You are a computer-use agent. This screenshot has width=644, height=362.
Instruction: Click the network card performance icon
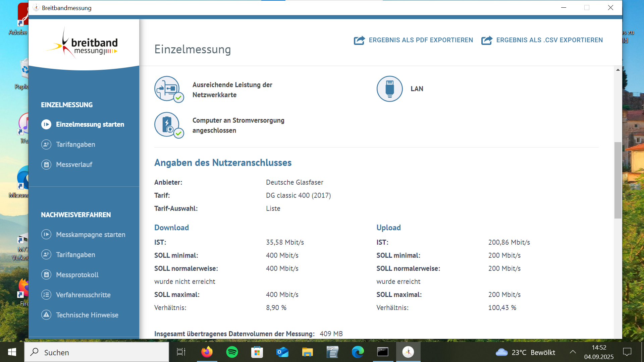tap(169, 89)
